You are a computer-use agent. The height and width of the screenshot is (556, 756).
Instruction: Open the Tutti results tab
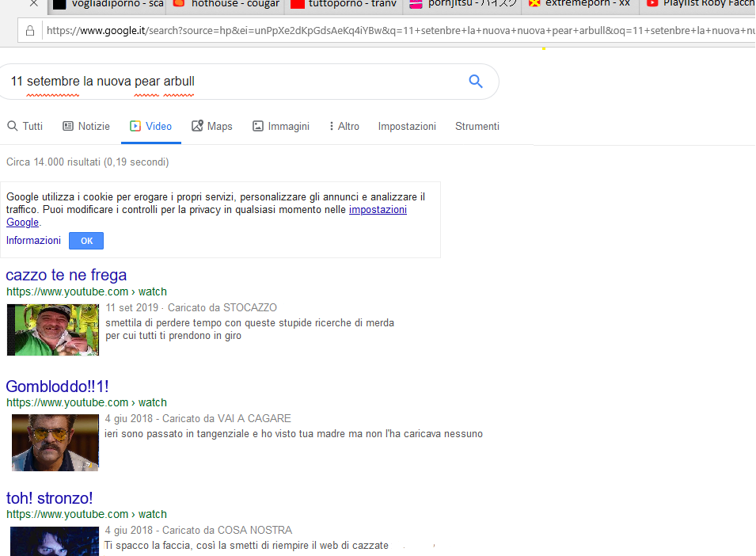(x=25, y=127)
